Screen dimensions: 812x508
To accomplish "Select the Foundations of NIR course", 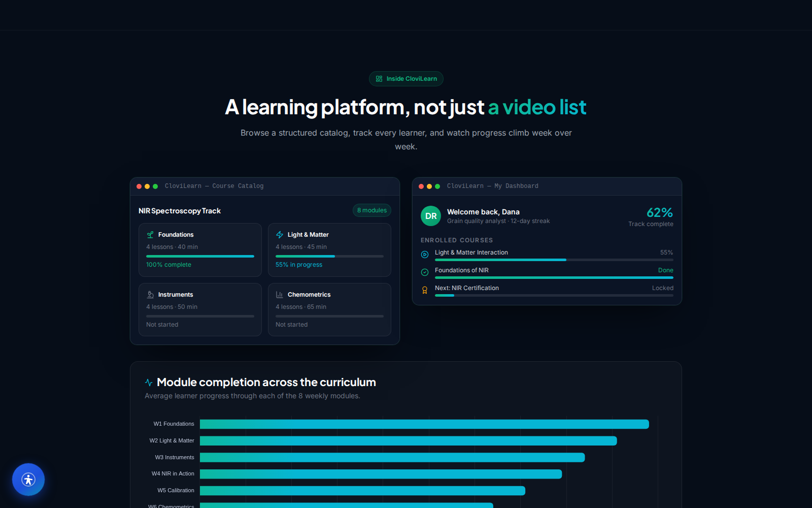I will pyautogui.click(x=547, y=273).
